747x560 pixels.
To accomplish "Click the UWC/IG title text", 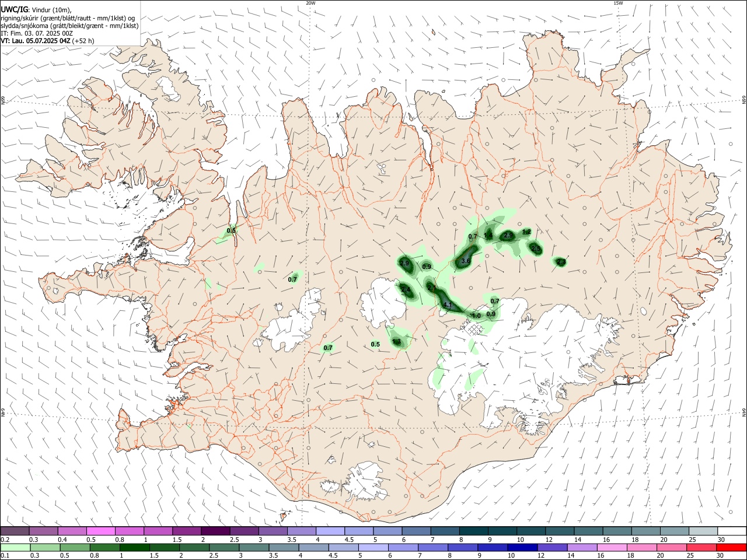I will pyautogui.click(x=14, y=9).
